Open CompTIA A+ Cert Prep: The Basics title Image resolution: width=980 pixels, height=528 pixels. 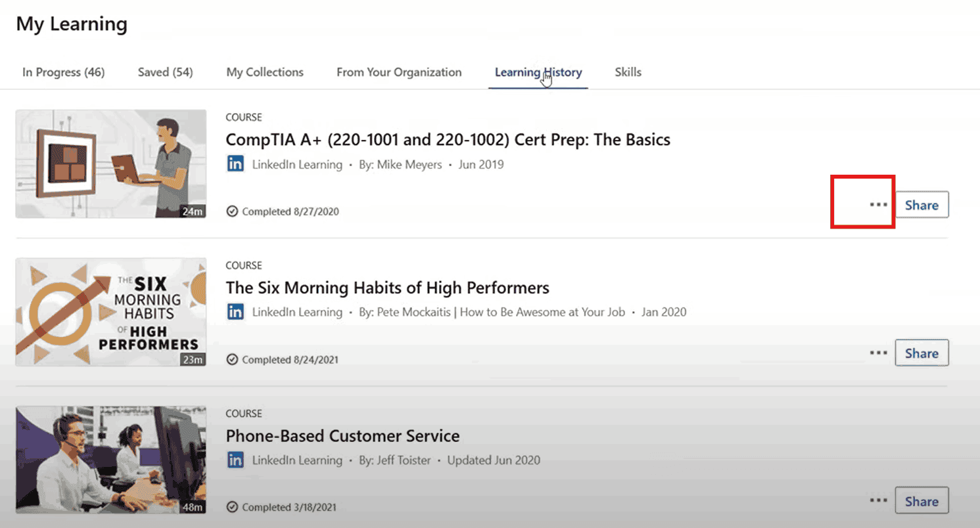tap(448, 140)
